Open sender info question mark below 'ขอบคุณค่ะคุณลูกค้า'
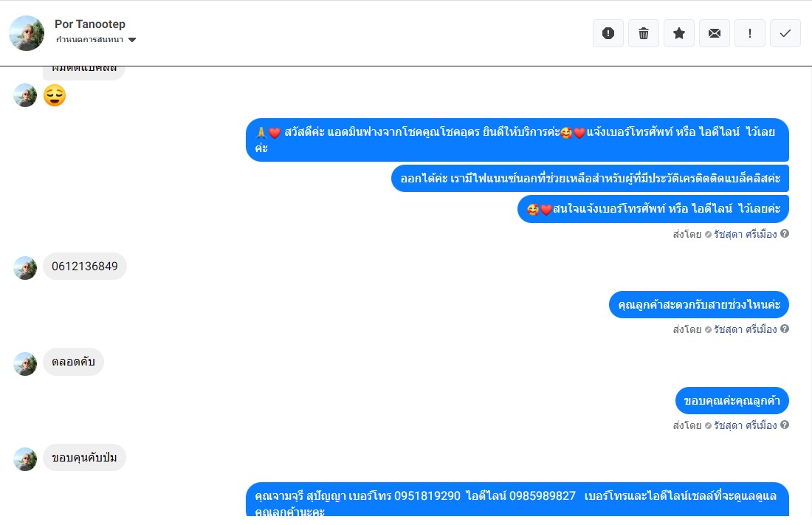The width and height of the screenshot is (812, 525). coord(785,425)
